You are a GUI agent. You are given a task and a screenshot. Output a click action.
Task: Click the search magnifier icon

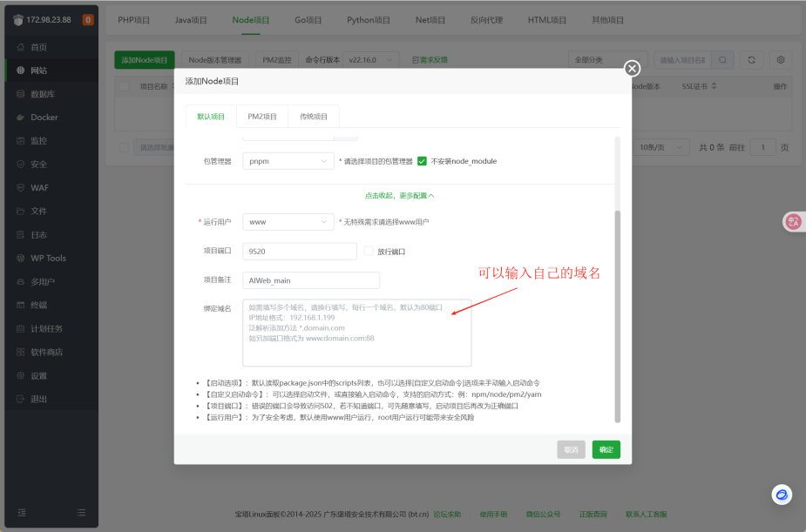pyautogui.click(x=722, y=60)
